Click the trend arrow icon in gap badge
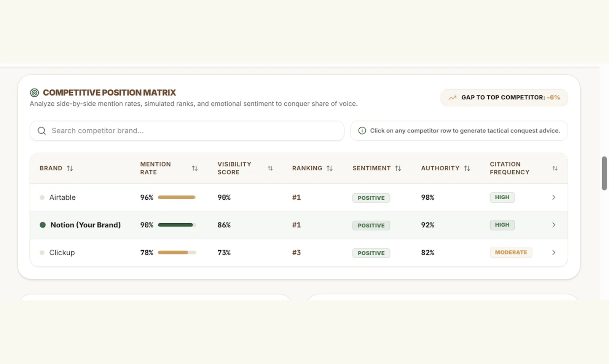The width and height of the screenshot is (609, 364). [452, 98]
